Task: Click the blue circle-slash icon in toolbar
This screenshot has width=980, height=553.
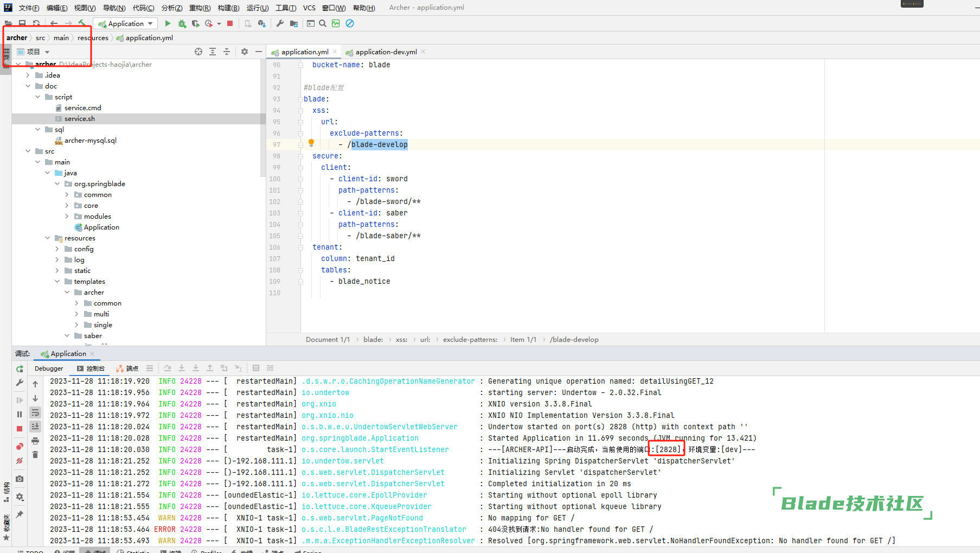Action: click(x=350, y=23)
